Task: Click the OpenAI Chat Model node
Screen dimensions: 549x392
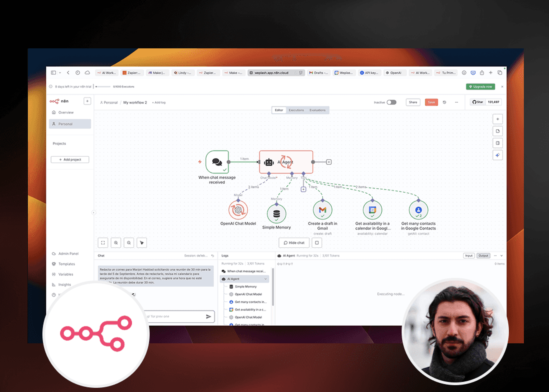Action: (x=238, y=210)
